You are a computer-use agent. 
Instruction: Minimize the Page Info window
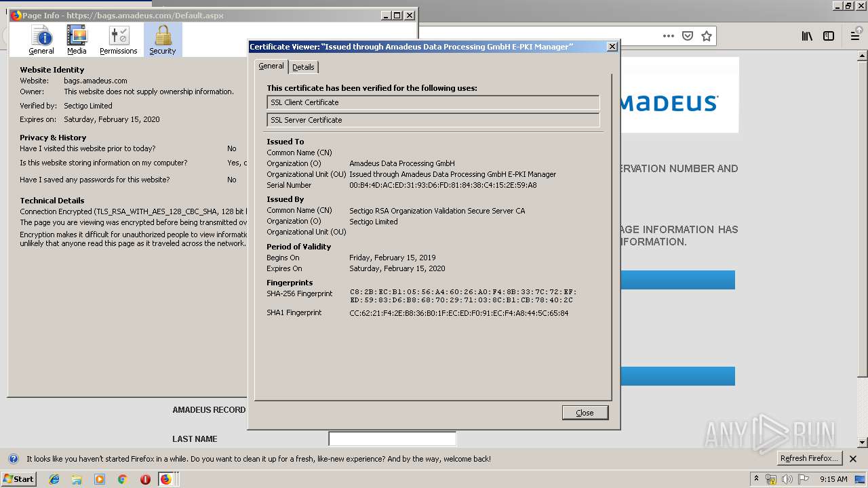[386, 15]
